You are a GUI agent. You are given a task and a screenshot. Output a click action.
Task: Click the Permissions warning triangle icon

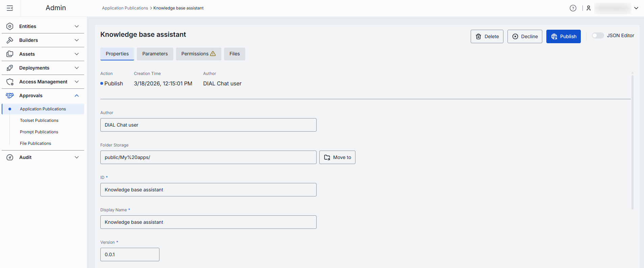point(213,54)
